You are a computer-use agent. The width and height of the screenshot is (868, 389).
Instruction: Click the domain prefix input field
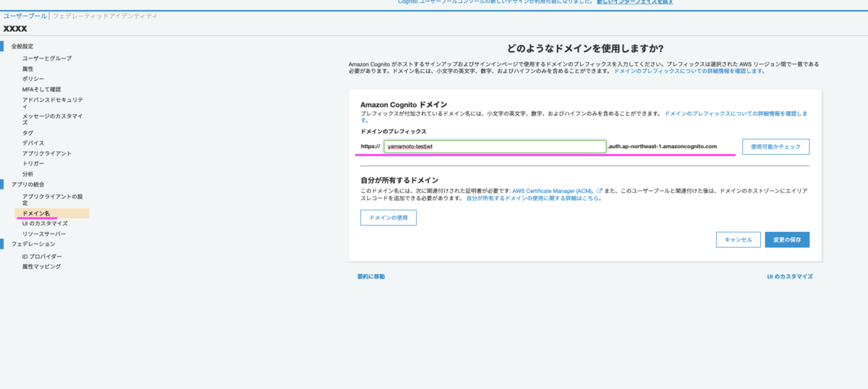[x=495, y=146]
